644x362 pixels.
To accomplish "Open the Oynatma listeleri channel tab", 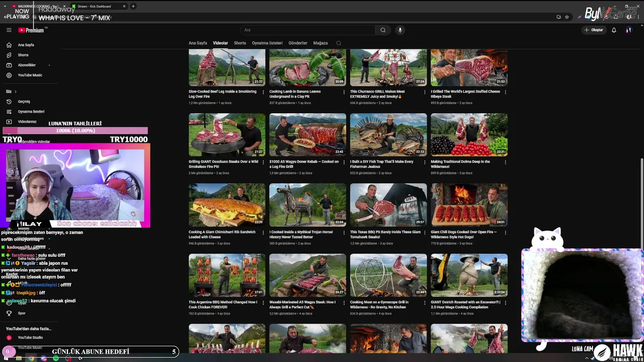I will (267, 43).
